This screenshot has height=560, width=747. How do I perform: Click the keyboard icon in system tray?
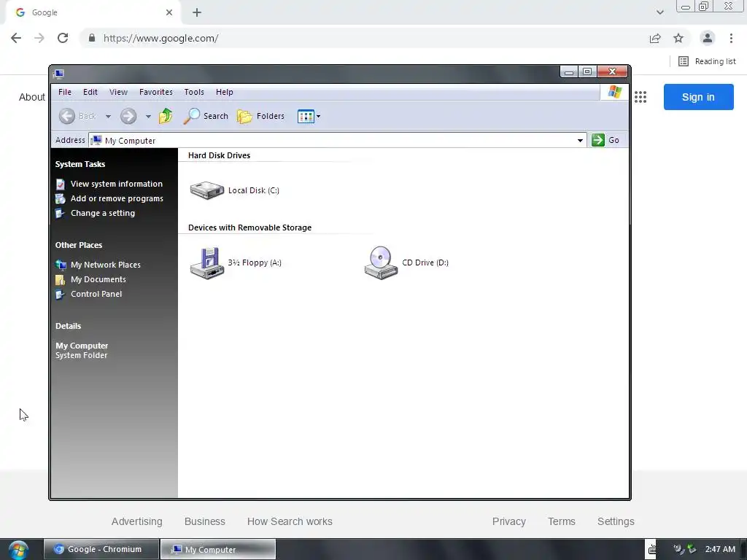651,550
